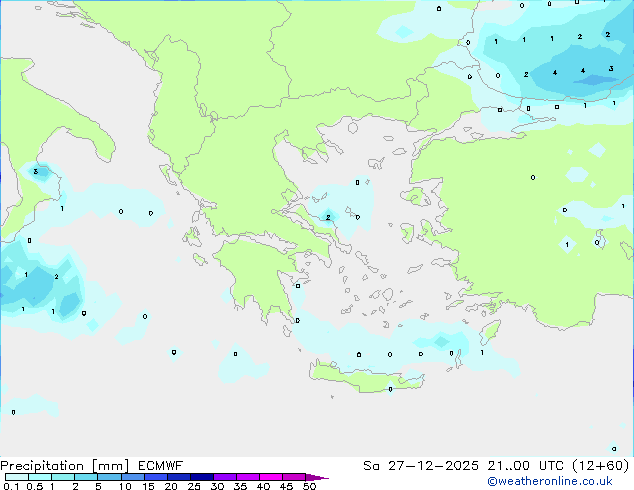Image resolution: width=634 pixels, height=490 pixels.
Task: Click the legend label '35'
Action: click(x=240, y=486)
